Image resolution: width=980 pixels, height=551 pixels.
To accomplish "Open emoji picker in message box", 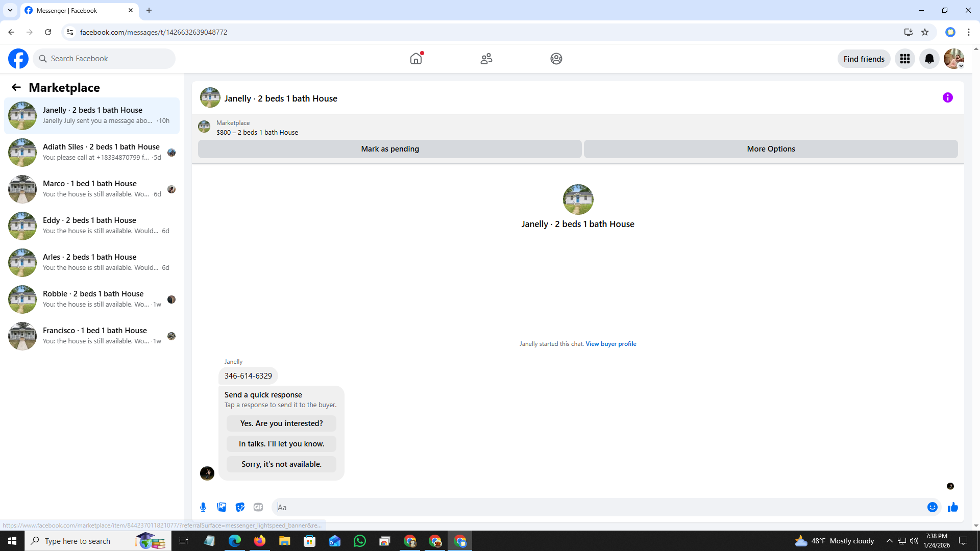I will pyautogui.click(x=932, y=507).
